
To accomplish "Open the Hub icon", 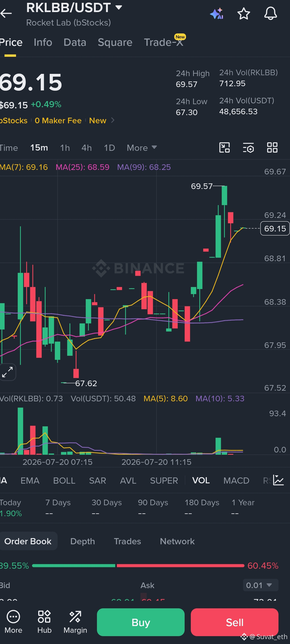I will pyautogui.click(x=44, y=622).
